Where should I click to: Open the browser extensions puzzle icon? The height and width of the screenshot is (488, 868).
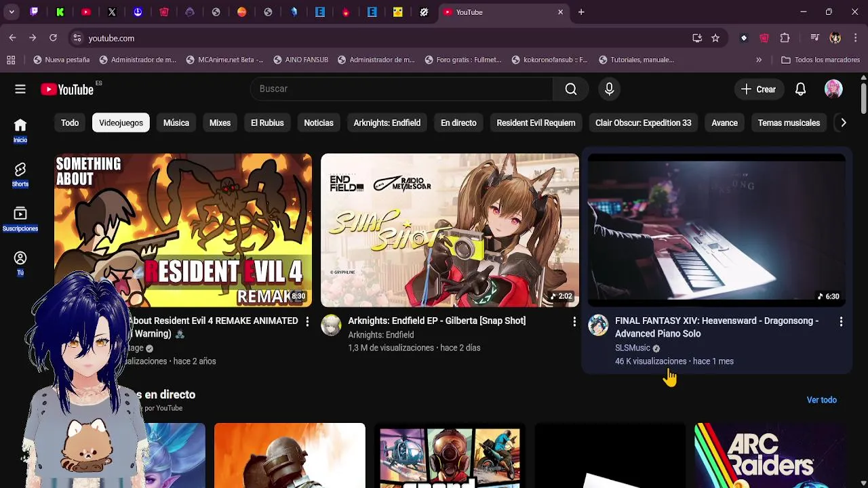click(x=785, y=38)
